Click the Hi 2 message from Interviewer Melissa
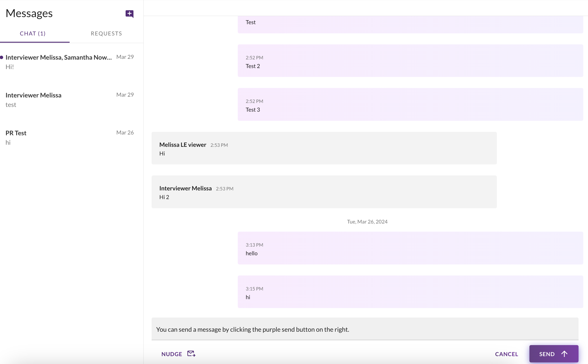This screenshot has width=588, height=364. 324,192
